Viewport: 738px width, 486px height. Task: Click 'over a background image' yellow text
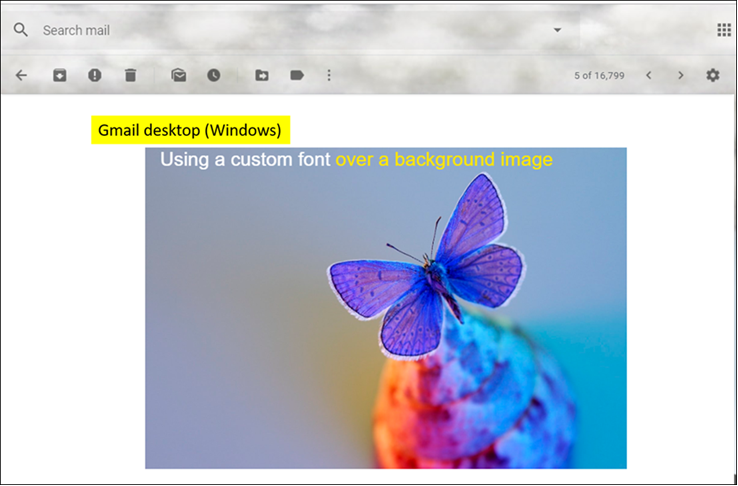(444, 160)
